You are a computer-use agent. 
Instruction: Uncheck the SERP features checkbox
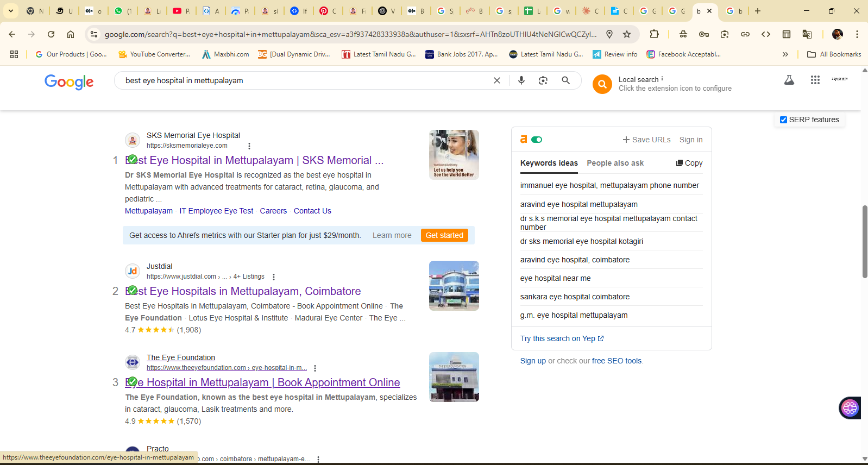(x=783, y=120)
